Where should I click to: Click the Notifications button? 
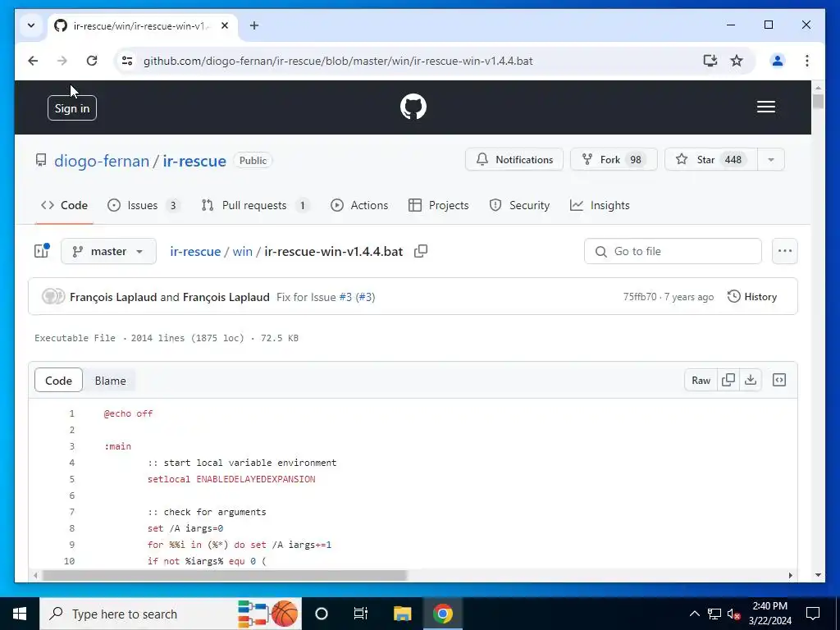tap(514, 160)
